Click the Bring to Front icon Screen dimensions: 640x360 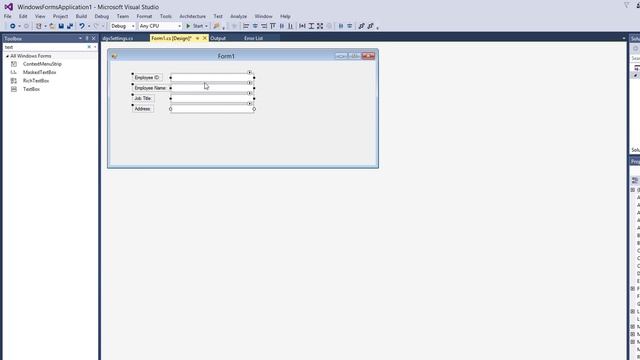[361, 26]
